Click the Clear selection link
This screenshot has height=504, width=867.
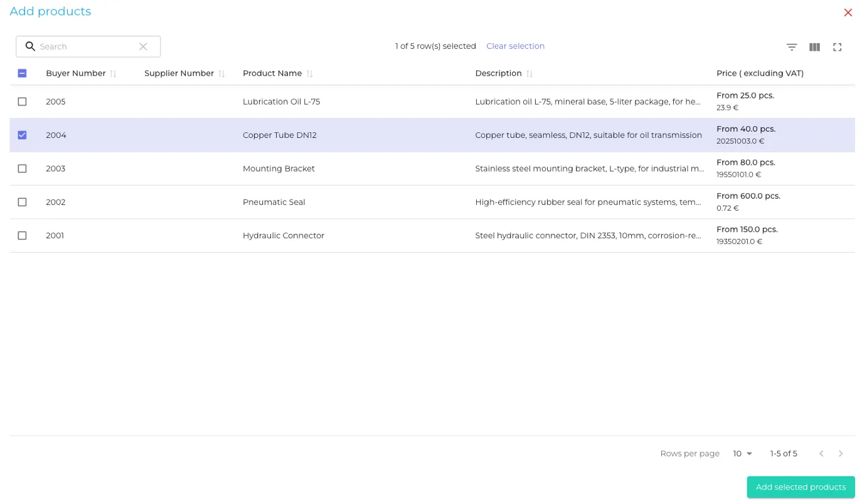pyautogui.click(x=515, y=46)
